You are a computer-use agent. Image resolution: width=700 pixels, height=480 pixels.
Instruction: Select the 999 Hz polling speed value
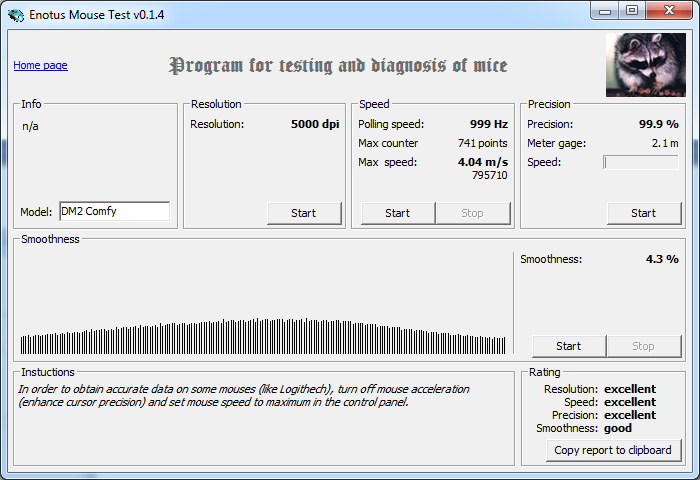(x=489, y=124)
